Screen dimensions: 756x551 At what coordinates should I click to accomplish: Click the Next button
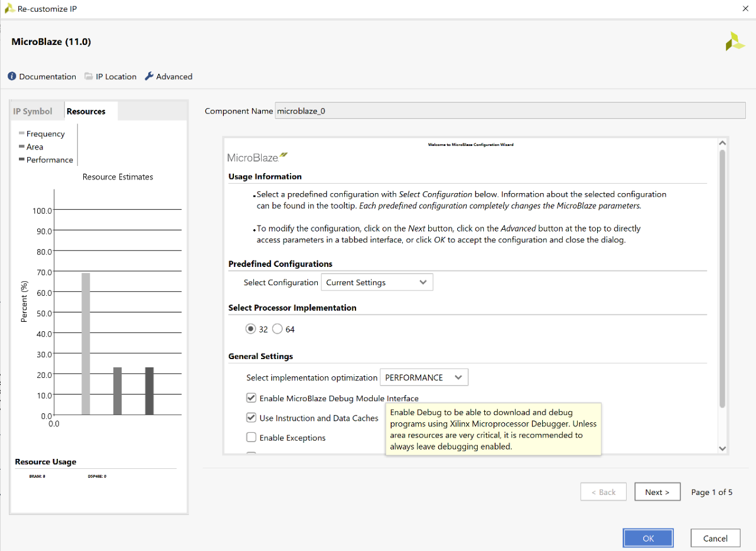coord(657,492)
